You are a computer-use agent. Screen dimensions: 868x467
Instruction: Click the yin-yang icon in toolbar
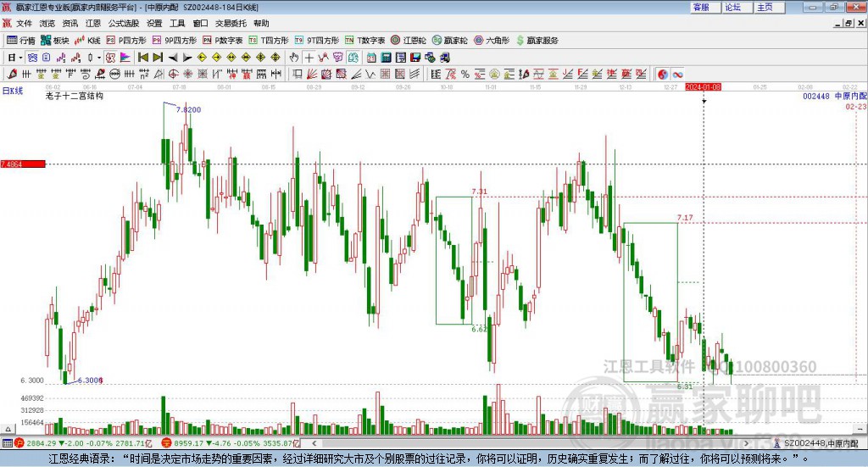[x=663, y=74]
